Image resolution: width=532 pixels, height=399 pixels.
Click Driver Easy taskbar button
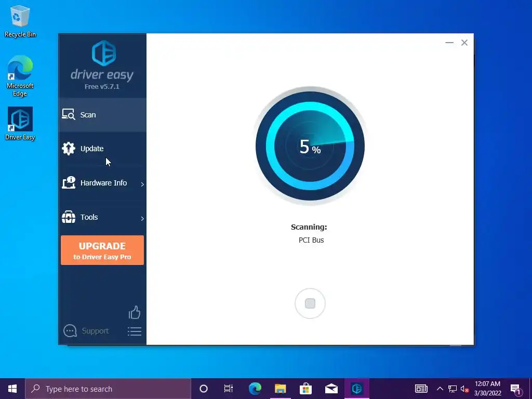click(x=356, y=389)
